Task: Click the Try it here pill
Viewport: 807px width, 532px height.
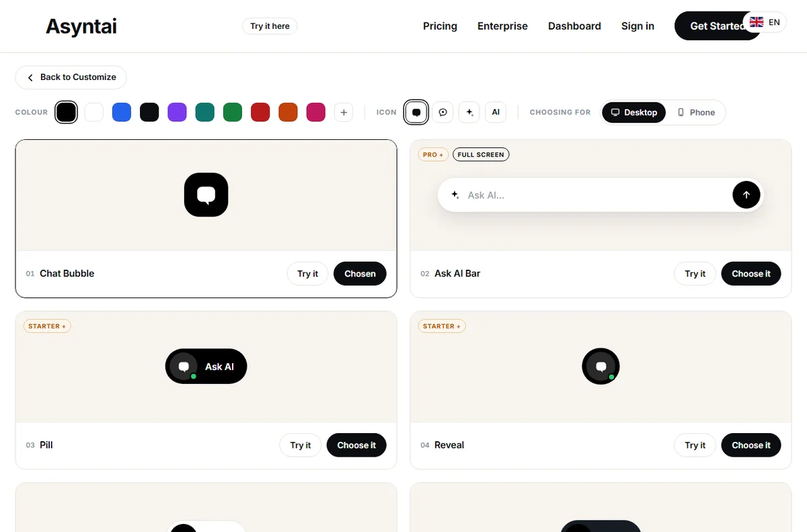Action: [x=270, y=26]
